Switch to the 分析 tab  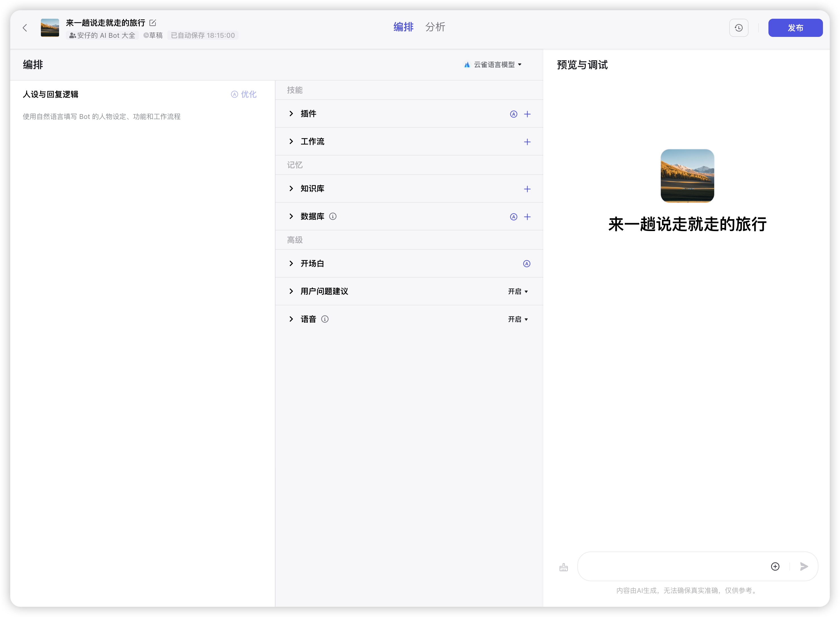coord(435,27)
